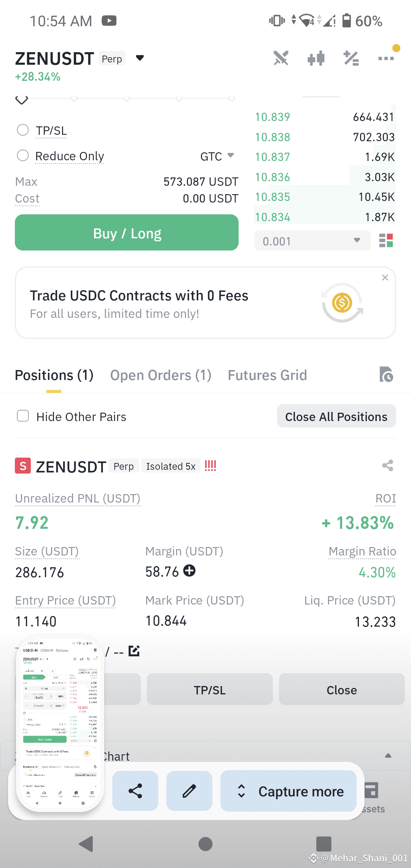Click the leverage amount slider handle
Screen dimensions: 411x868
(x=22, y=100)
